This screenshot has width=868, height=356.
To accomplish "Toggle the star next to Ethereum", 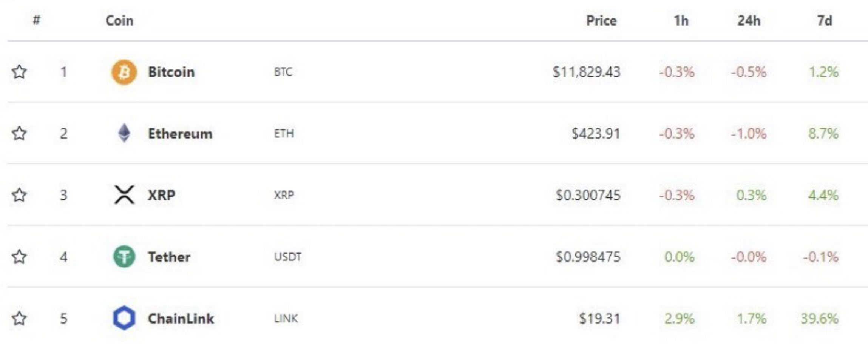I will point(19,133).
